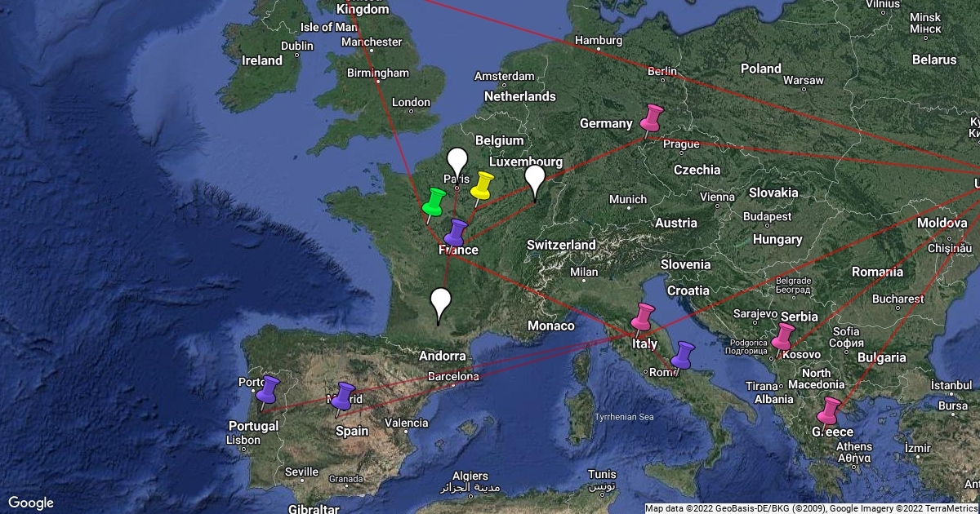Screen dimensions: 980x514
Task: Click the Warsaw city label
Action: click(x=803, y=81)
